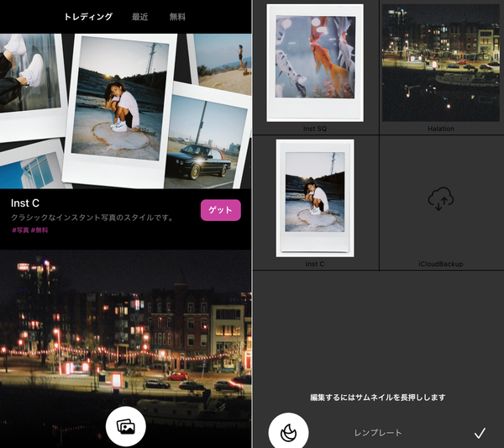Click the iCloudBackup cloud upload icon
504x448 pixels.
tap(441, 198)
